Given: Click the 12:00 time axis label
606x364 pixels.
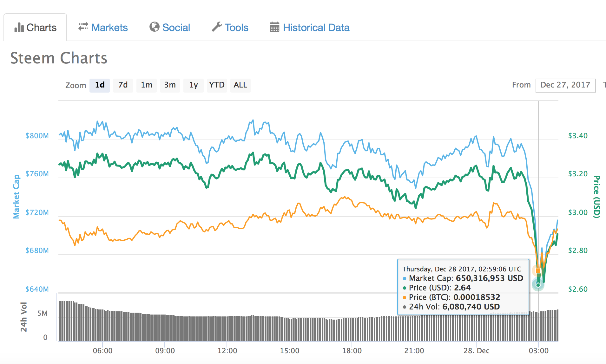Looking at the screenshot, I should point(227,351).
